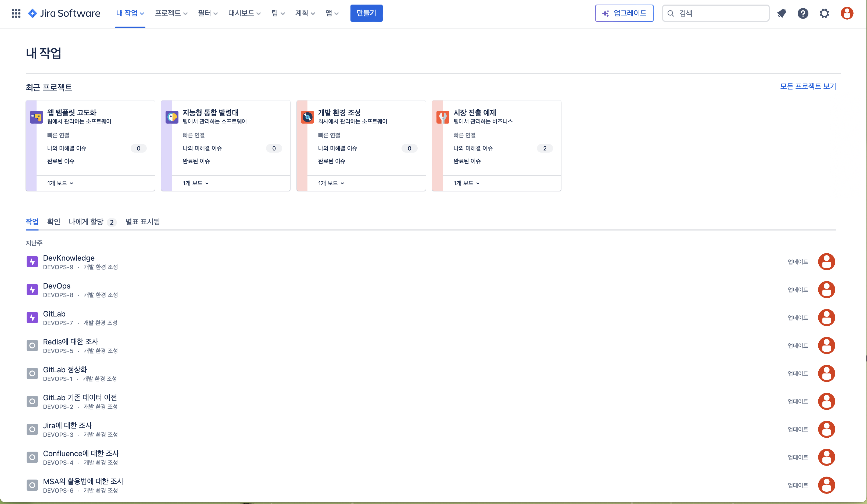This screenshot has width=867, height=504.
Task: Click the issue type icon for GitLab 정상화
Action: click(x=32, y=373)
